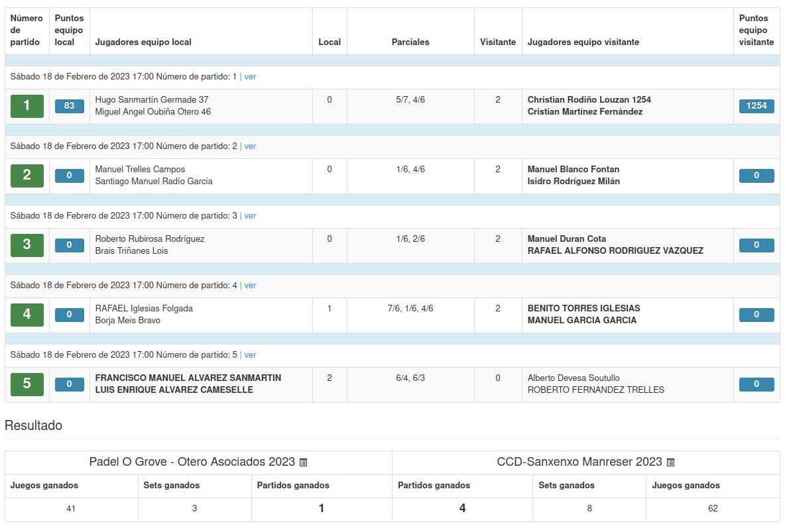The image size is (787, 532).
Task: Select player Christian Rodiño Louzan 1254
Action: coord(589,100)
